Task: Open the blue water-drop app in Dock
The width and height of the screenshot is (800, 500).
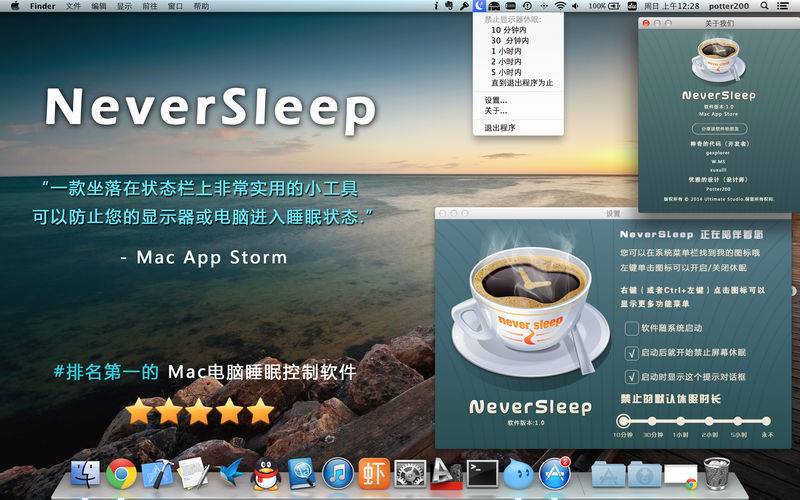Action: [x=518, y=474]
